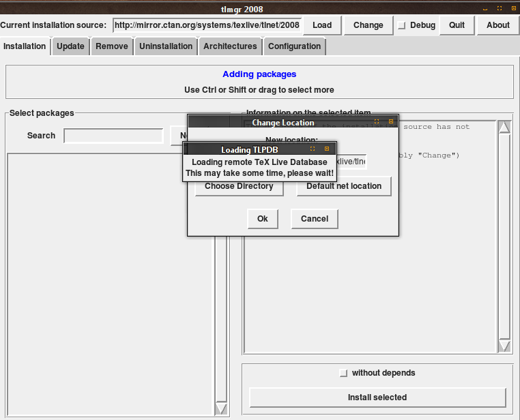This screenshot has height=420, width=520.
Task: Close the Loading TLPDB window
Action: (327, 149)
